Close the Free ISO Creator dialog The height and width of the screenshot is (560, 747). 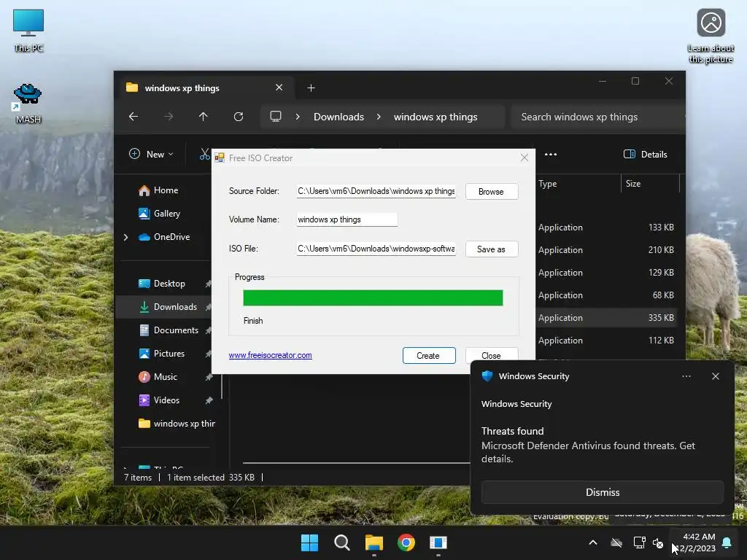point(524,157)
